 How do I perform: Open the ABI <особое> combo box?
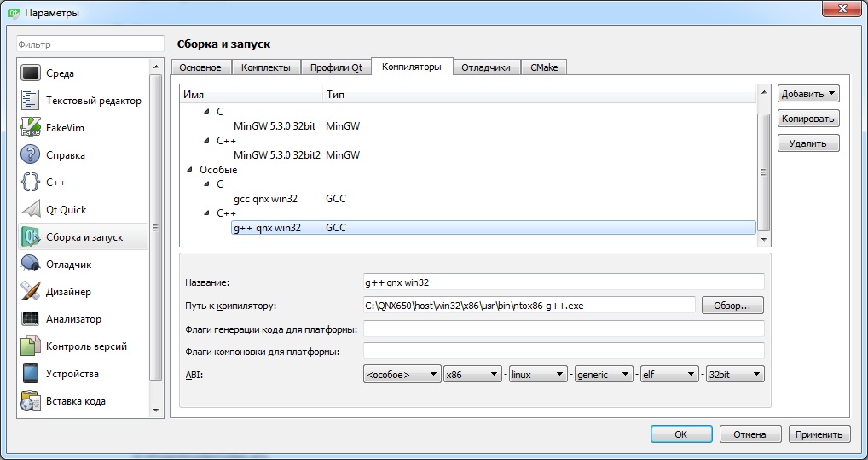click(402, 375)
